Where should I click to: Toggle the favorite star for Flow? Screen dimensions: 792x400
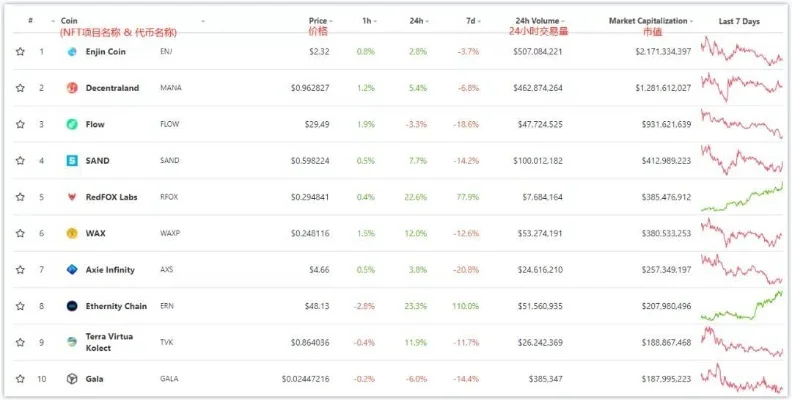tap(20, 124)
